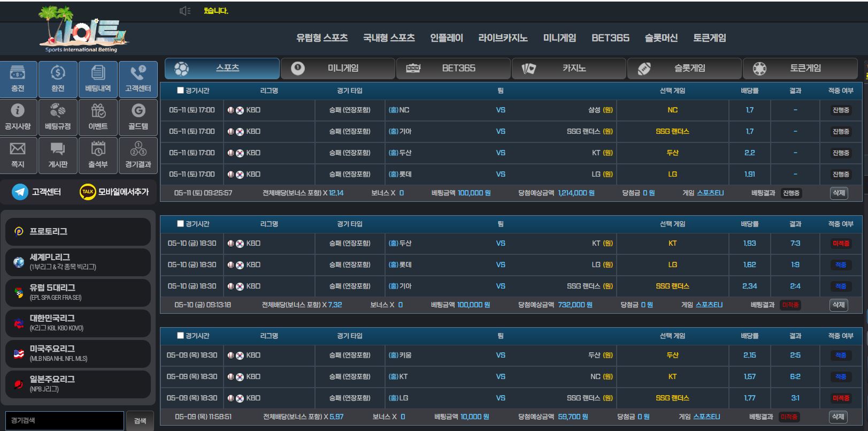Check the 경기시간 checkbox in 05-09 bet slip

tap(180, 336)
